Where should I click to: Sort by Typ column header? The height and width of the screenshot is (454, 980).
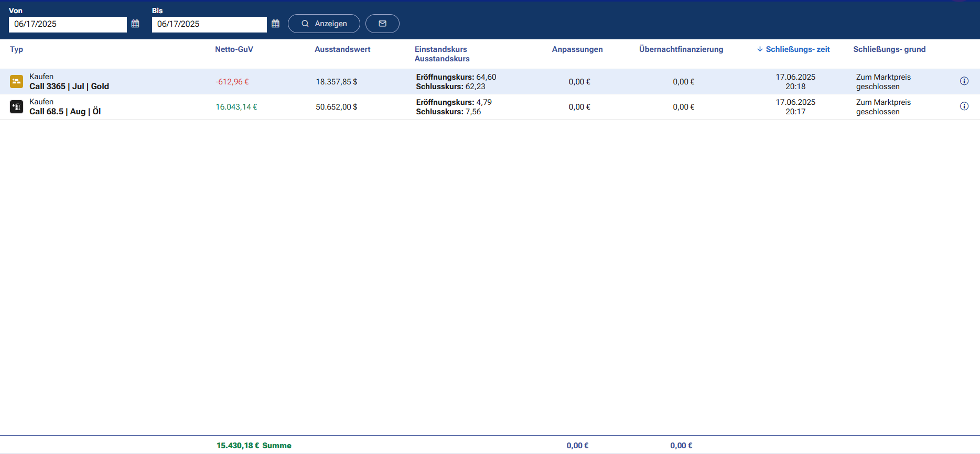pos(17,49)
